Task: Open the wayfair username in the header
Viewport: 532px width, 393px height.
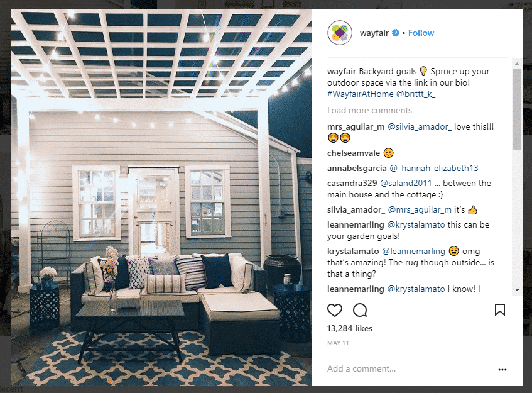Action: [x=374, y=33]
